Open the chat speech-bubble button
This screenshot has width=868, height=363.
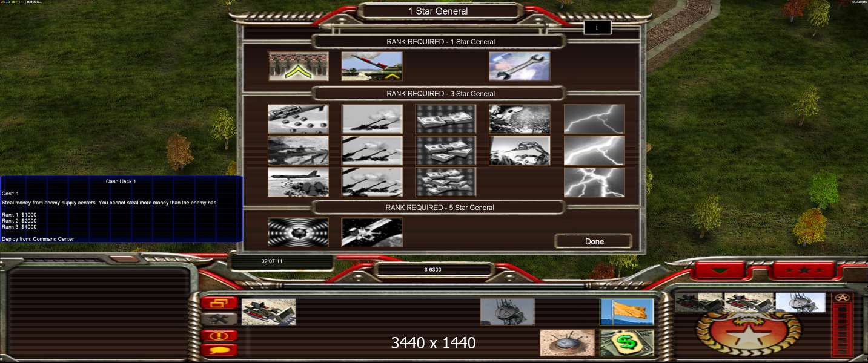click(219, 350)
